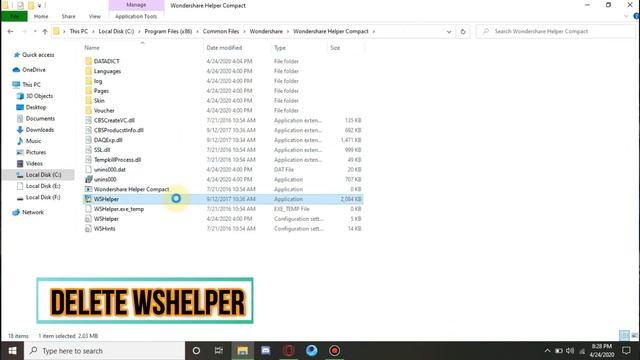Sort by the Name column header
Viewport: 640px width, 360px height.
coord(92,48)
